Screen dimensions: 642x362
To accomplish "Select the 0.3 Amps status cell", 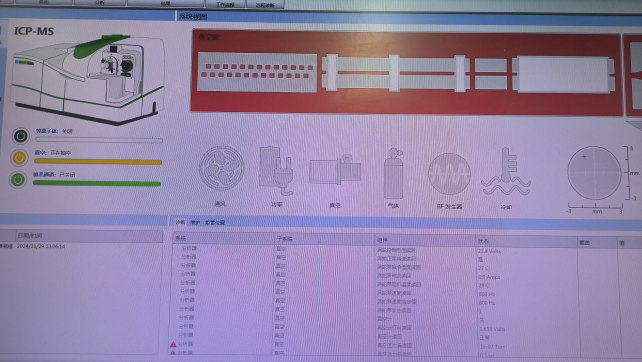I will [489, 277].
